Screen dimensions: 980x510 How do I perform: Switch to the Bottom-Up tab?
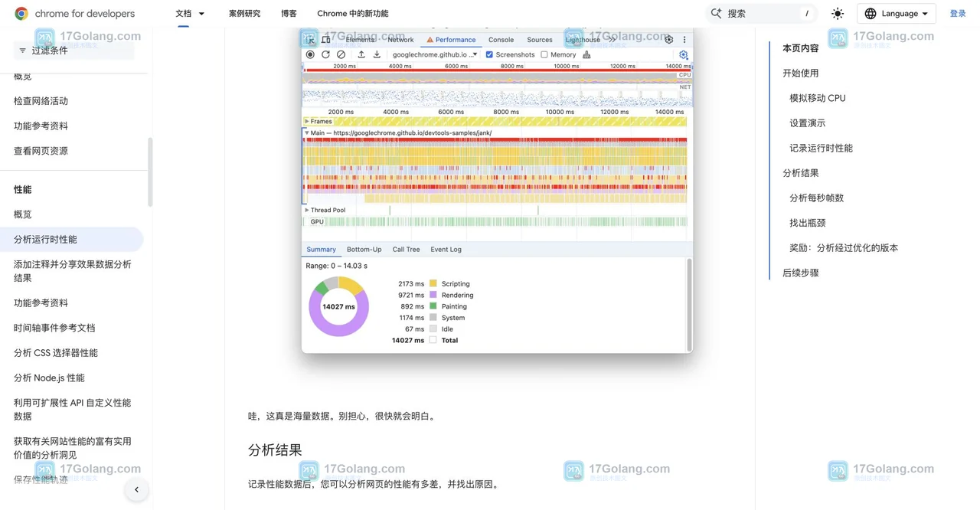364,249
